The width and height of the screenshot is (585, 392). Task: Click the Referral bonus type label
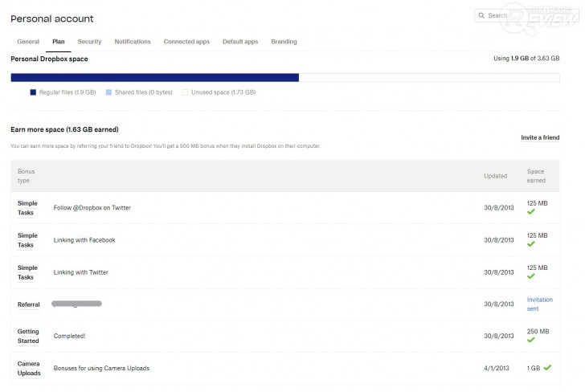(x=28, y=304)
